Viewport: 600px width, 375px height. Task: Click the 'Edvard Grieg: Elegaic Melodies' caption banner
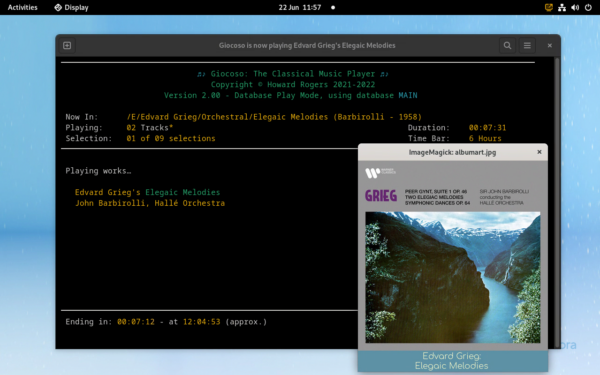[x=453, y=361]
